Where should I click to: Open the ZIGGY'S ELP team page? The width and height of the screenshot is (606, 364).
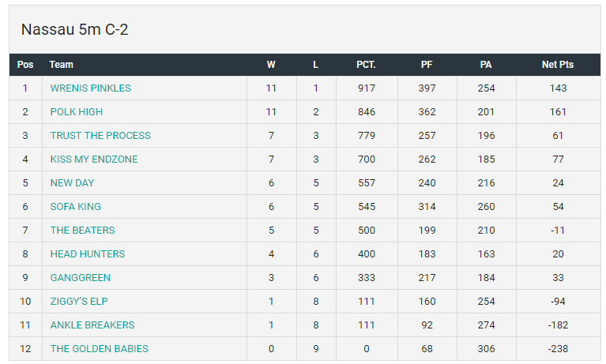click(x=79, y=302)
